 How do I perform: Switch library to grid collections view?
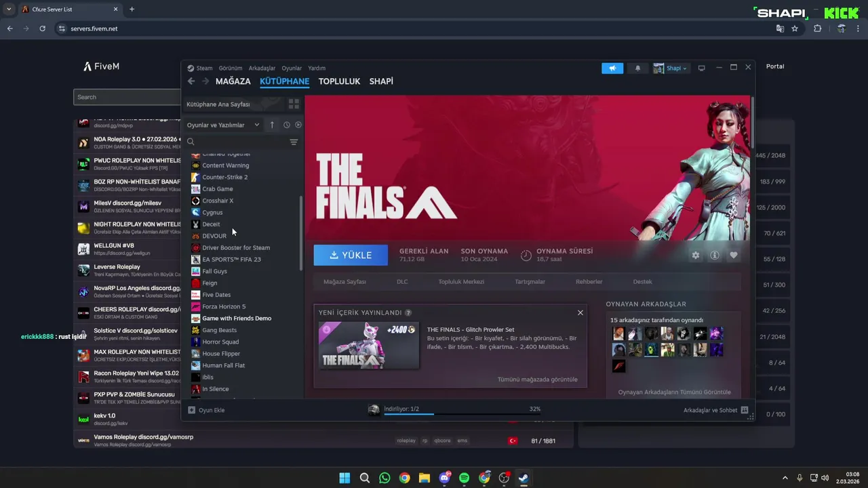[x=294, y=104]
